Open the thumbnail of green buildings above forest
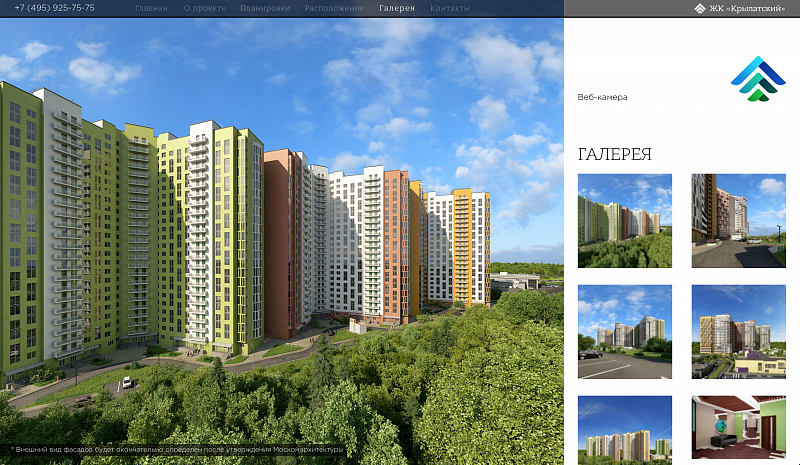This screenshot has height=465, width=800. (625, 221)
